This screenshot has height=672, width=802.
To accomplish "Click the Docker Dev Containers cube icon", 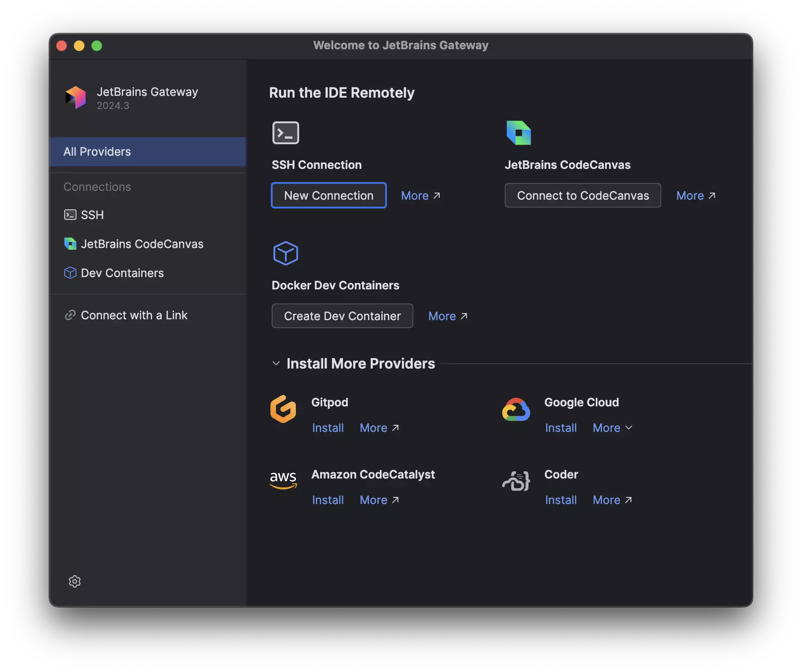I will click(x=285, y=253).
